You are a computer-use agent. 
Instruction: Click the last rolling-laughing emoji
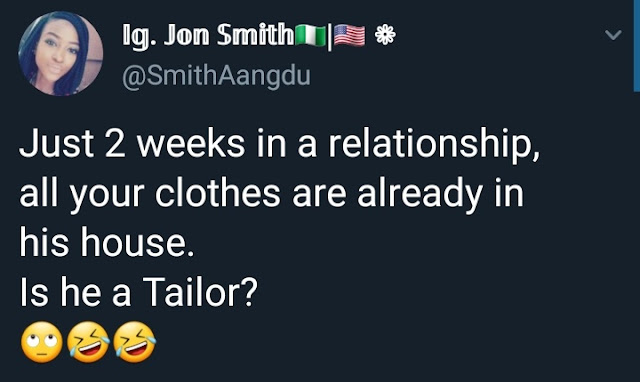click(134, 342)
